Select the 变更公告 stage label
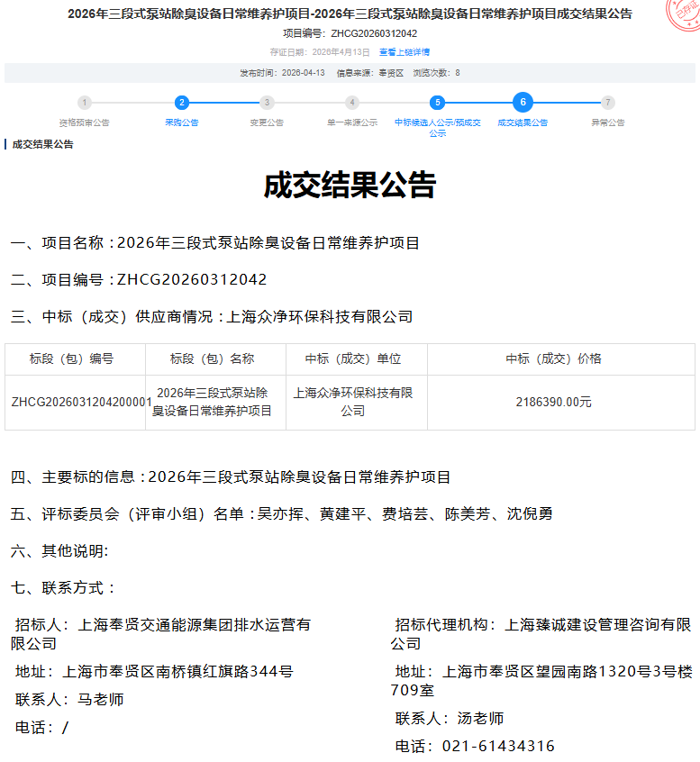This screenshot has width=700, height=762. click(267, 122)
